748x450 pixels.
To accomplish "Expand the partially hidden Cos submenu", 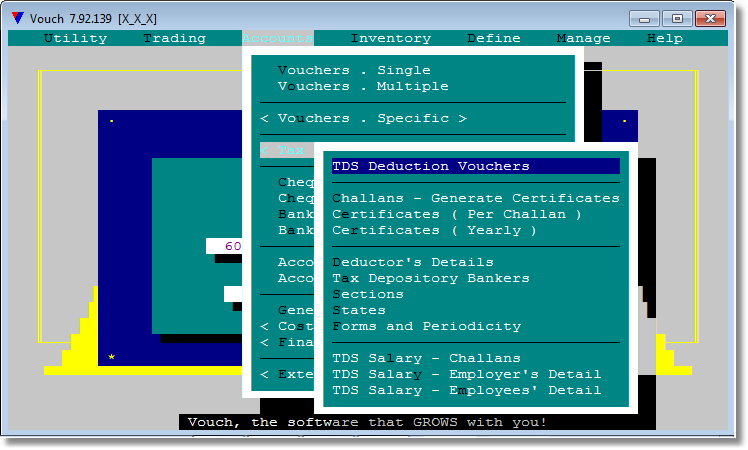I will click(x=287, y=326).
